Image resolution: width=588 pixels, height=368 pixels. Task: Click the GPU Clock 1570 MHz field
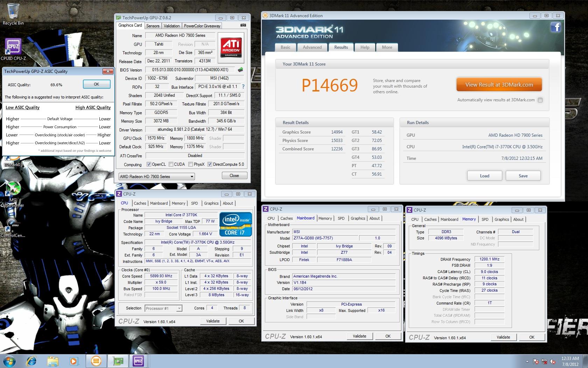[156, 138]
